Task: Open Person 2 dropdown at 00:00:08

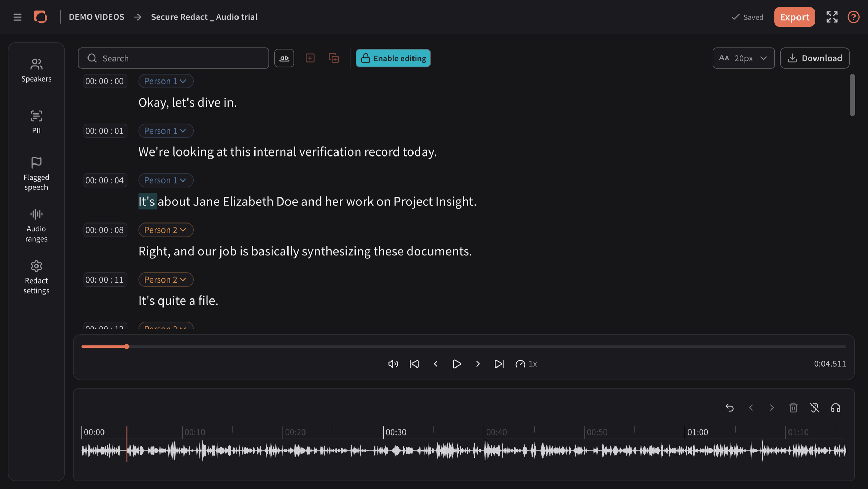Action: point(166,230)
